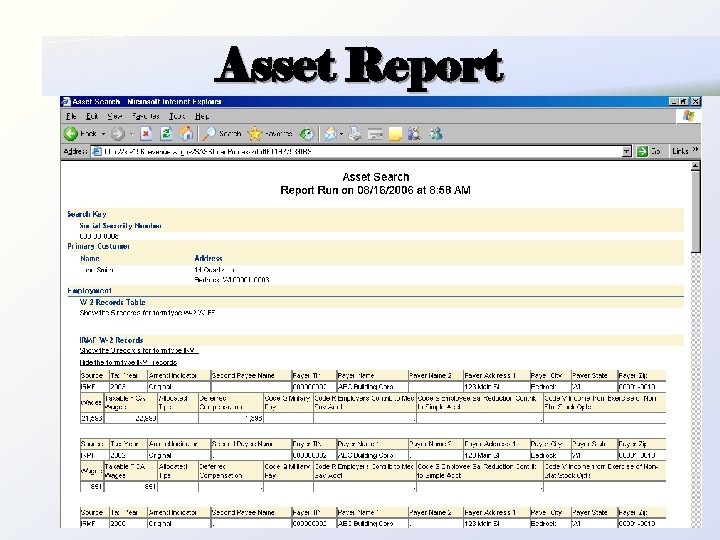The image size is (720, 540).
Task: Click the yellow Discuss note icon
Action: tap(395, 134)
